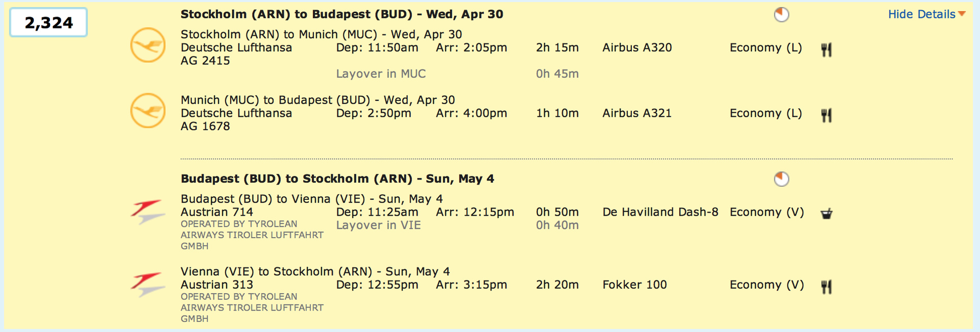Click the Layover in MUC text

point(381,74)
